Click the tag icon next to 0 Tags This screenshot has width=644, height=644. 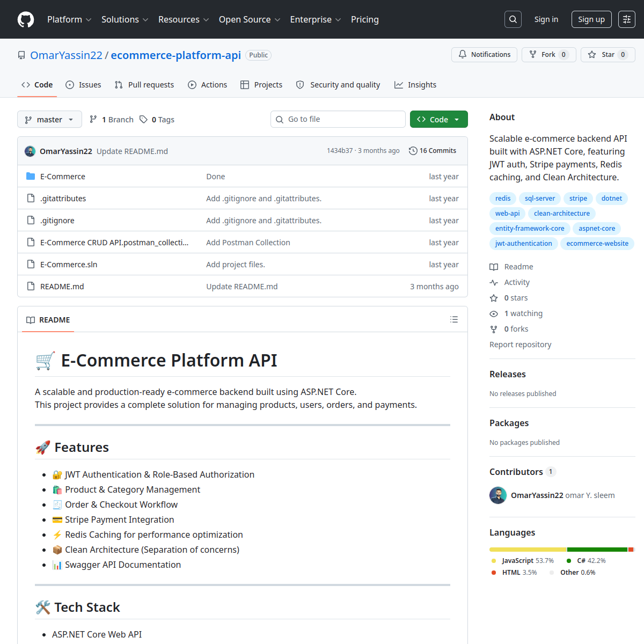[143, 119]
